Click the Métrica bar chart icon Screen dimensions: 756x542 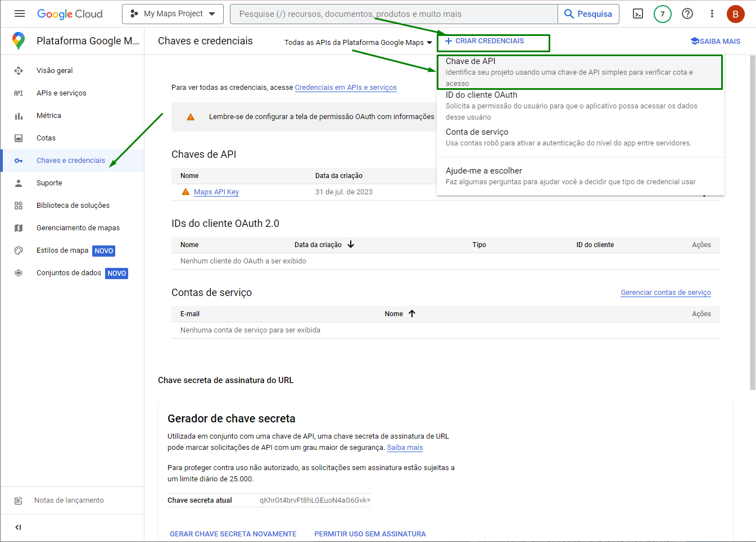point(19,116)
